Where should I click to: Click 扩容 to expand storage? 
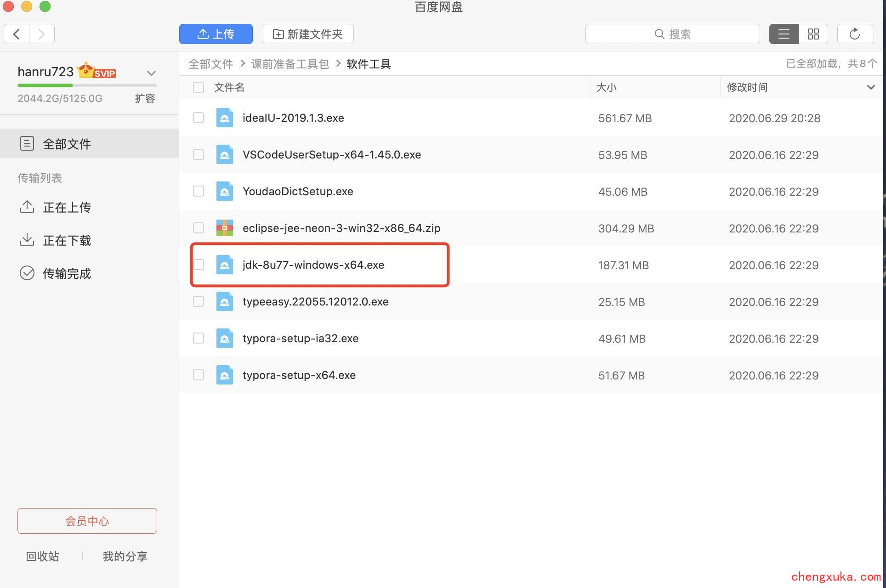pyautogui.click(x=145, y=98)
